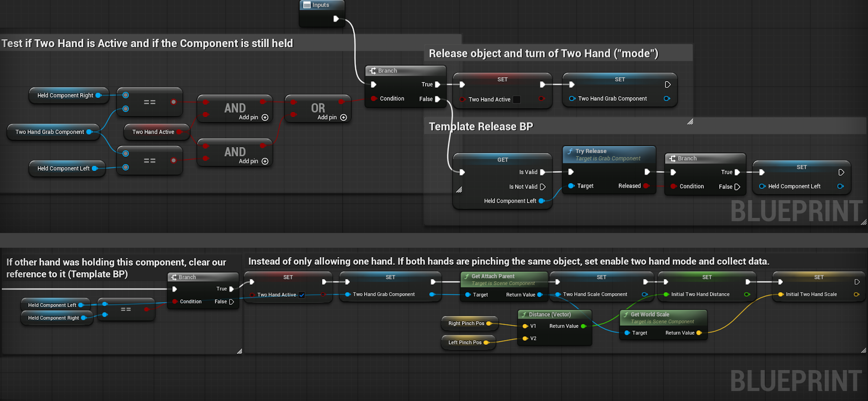The width and height of the screenshot is (868, 401).
Task: Click the Distance (Vector) function icon
Action: click(x=524, y=315)
